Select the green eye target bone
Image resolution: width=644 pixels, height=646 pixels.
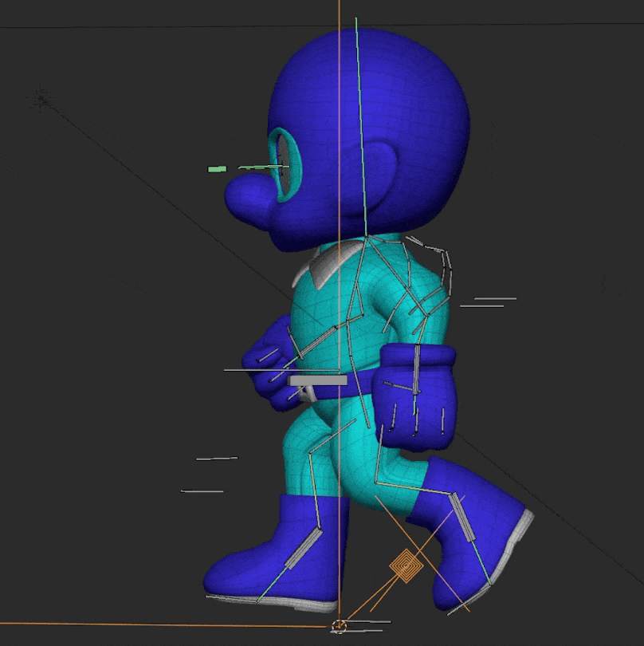[x=217, y=169]
